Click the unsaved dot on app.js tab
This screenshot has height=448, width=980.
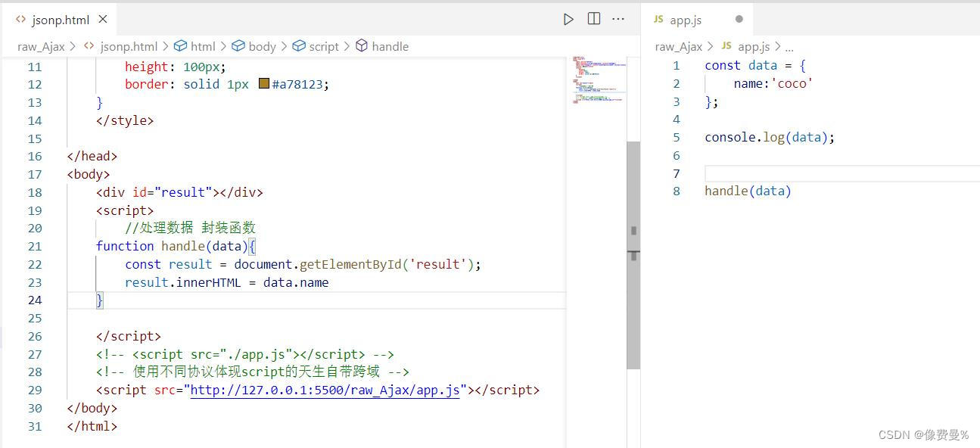(739, 19)
